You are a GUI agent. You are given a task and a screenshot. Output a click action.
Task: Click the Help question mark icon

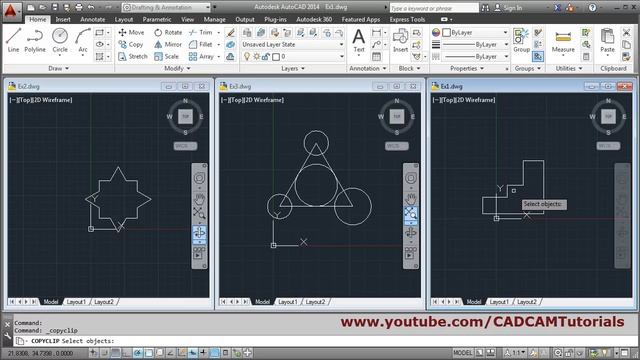point(593,7)
